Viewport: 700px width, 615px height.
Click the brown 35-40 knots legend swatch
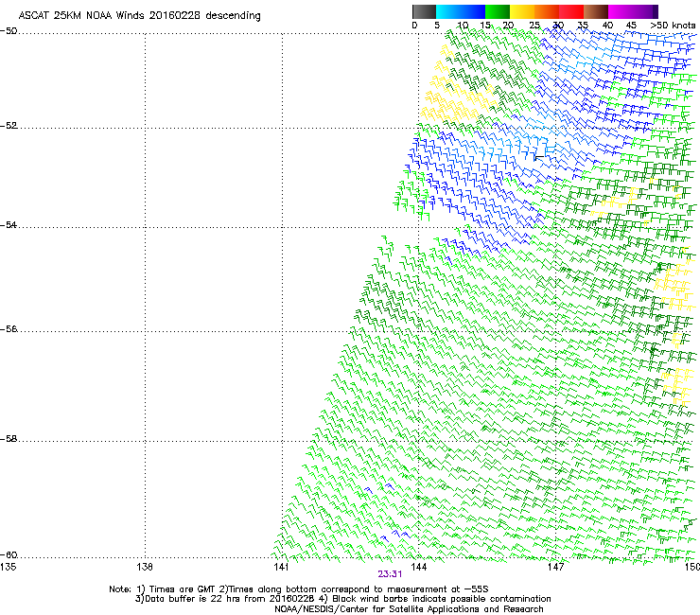(x=596, y=11)
